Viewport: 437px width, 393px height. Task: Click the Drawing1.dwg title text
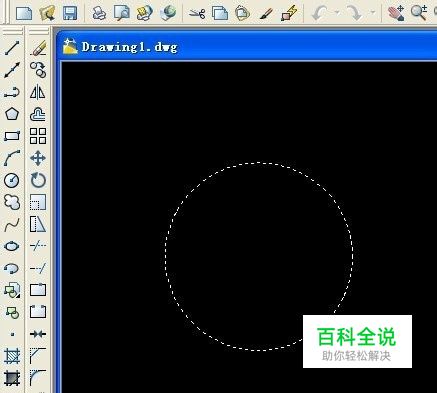coord(129,47)
